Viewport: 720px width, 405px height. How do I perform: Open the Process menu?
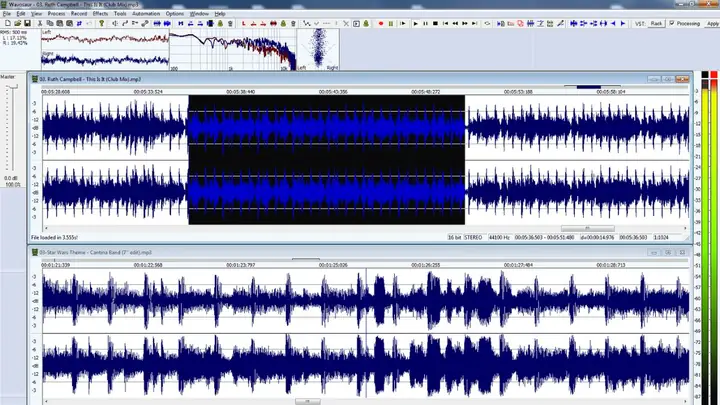tap(56, 14)
